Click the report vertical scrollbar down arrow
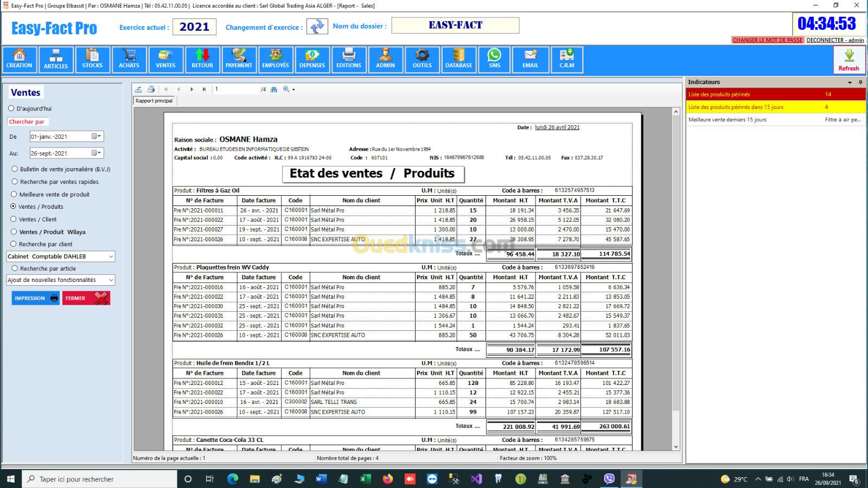Screen dimensions: 868x488 tap(676, 447)
